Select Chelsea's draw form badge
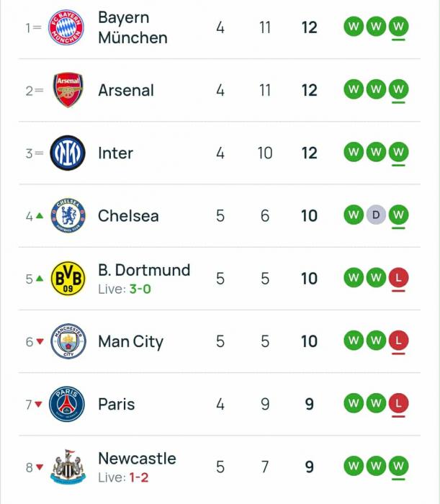 375,215
